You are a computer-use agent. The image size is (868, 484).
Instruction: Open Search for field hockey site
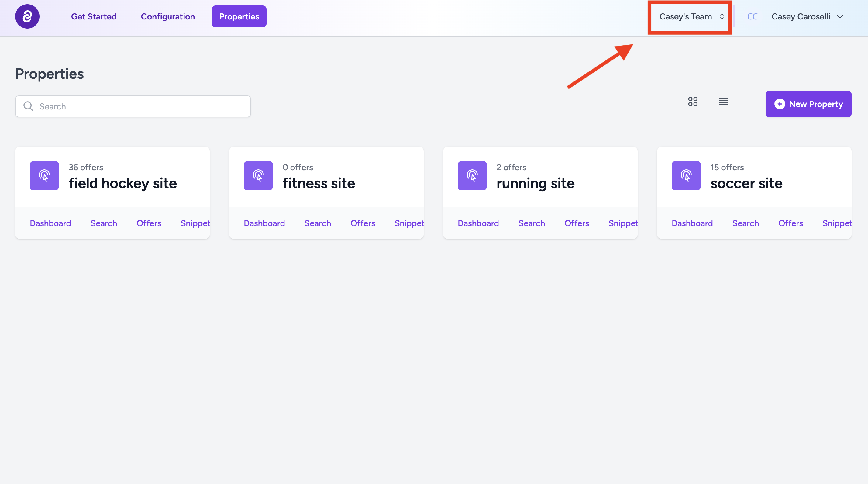pyautogui.click(x=104, y=223)
